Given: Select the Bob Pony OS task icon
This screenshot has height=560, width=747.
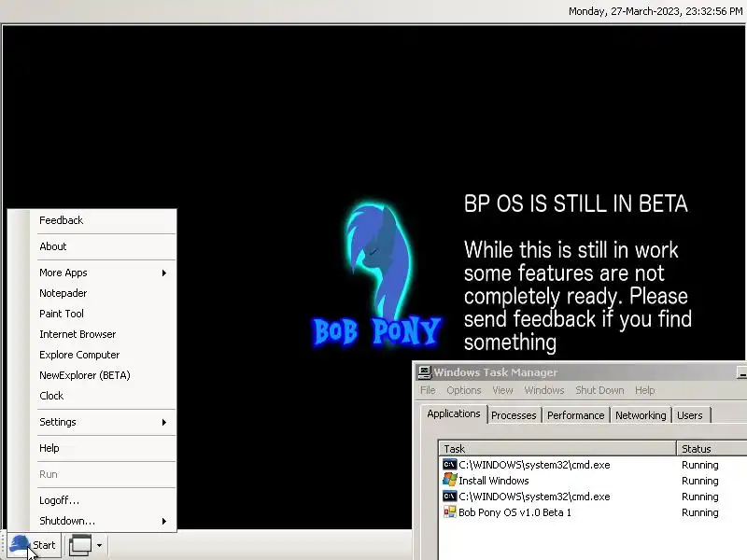Looking at the screenshot, I should pos(450,511).
